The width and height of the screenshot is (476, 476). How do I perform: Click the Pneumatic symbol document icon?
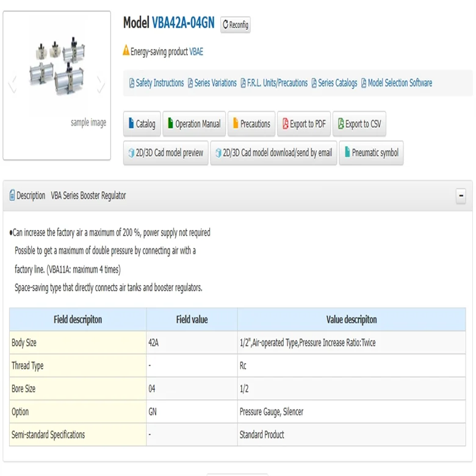click(346, 153)
